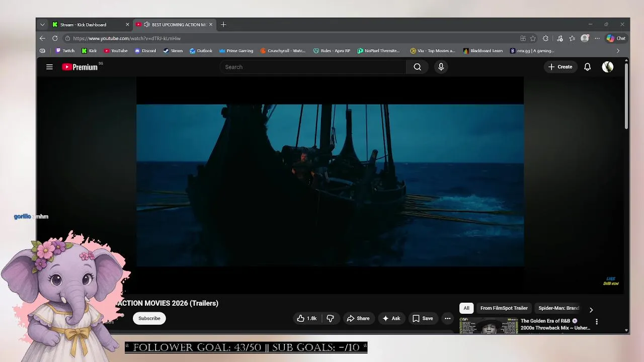This screenshot has height=362, width=644.
Task: Open Rules - Apex RP bookmark
Action: coord(332,51)
